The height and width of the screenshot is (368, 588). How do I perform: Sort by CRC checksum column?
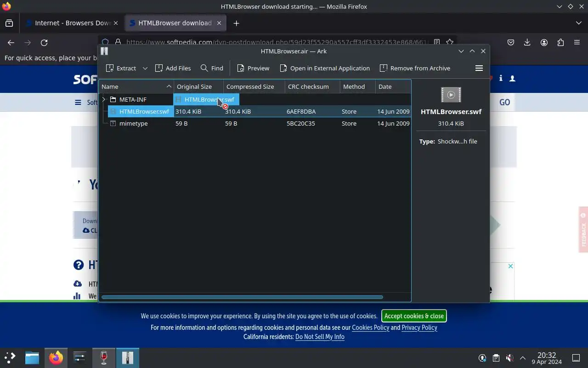click(x=312, y=86)
